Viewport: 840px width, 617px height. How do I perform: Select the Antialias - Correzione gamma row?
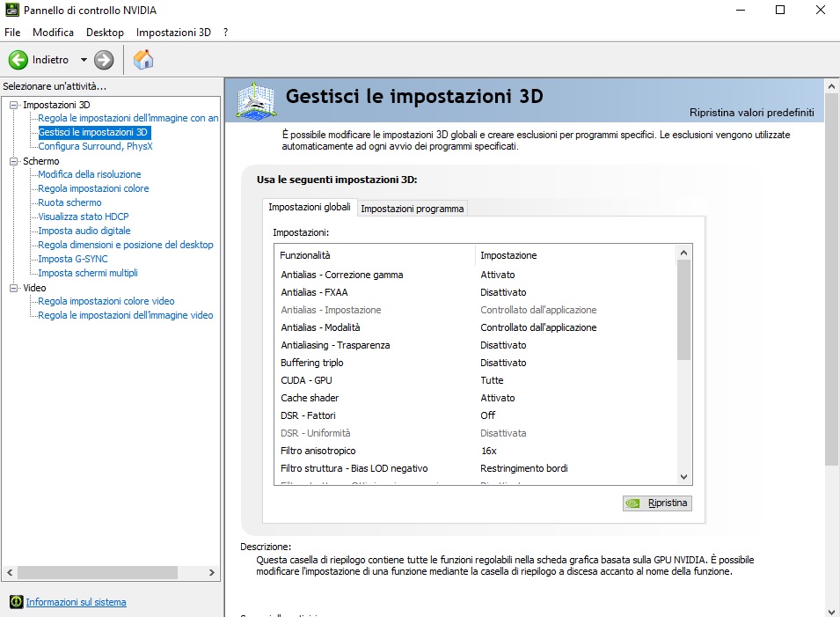pos(475,275)
